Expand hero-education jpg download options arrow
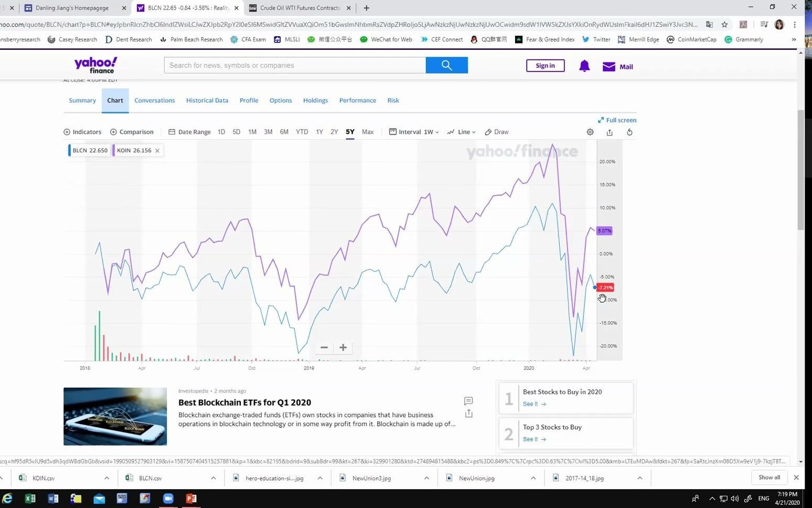This screenshot has width=812, height=508. [x=320, y=478]
